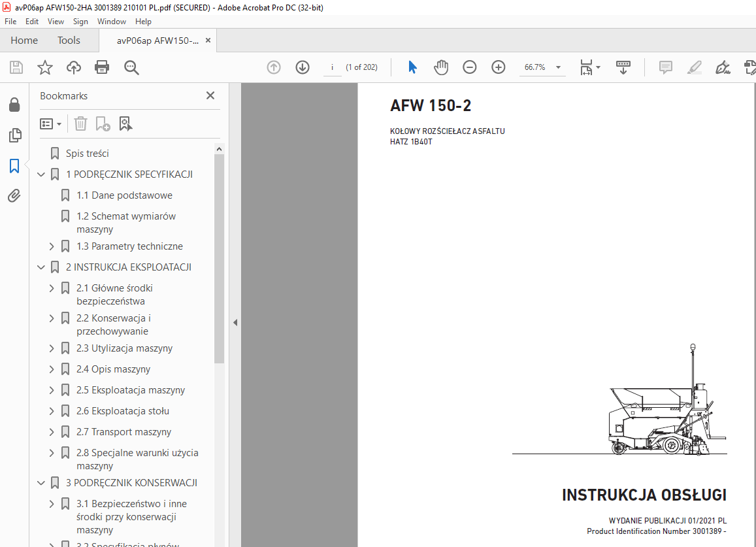Expand 2.3 Utylizacja maszyny bookmark

pyautogui.click(x=52, y=348)
